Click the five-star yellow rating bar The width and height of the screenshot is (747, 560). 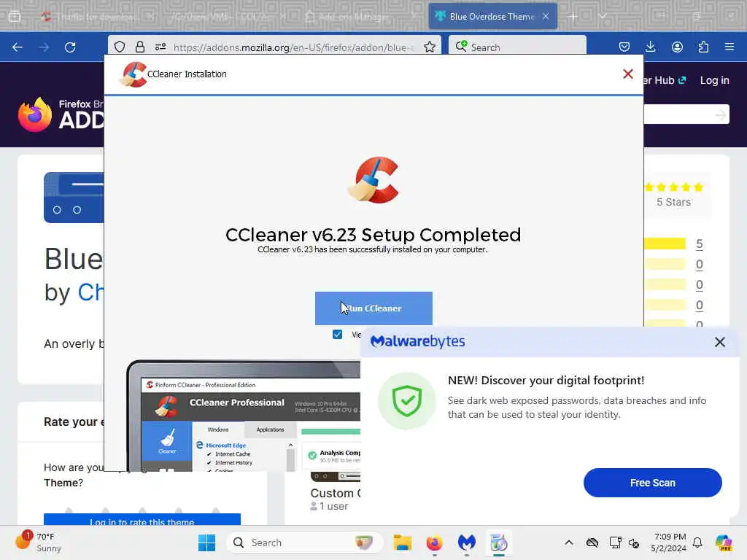click(665, 244)
